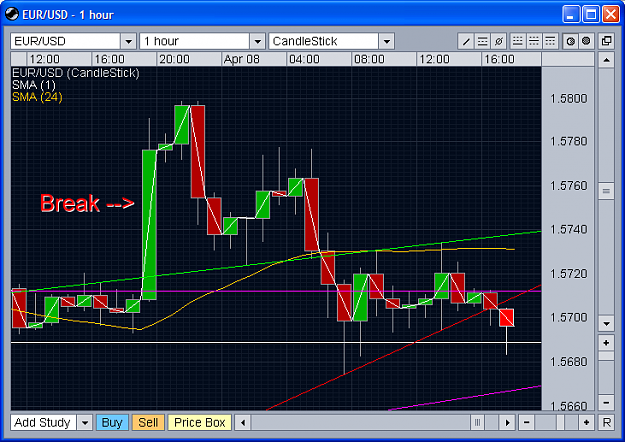The width and height of the screenshot is (625, 442).
Task: Click the Add Study button
Action: tap(43, 422)
